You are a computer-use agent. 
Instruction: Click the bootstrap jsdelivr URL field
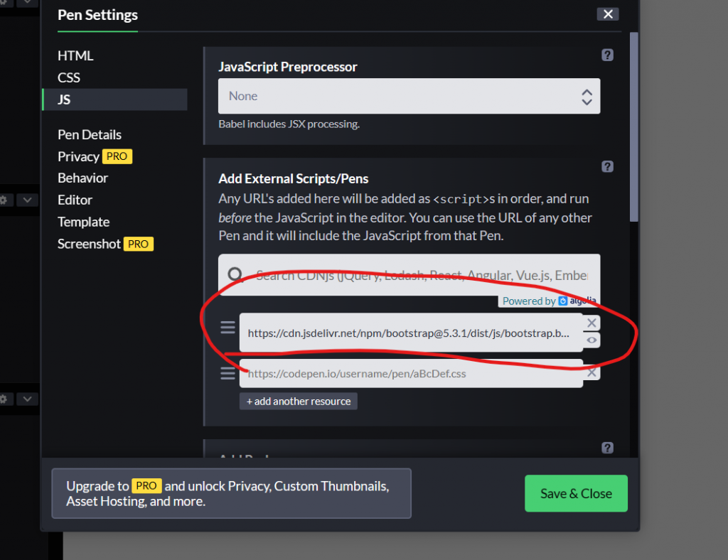pyautogui.click(x=411, y=333)
